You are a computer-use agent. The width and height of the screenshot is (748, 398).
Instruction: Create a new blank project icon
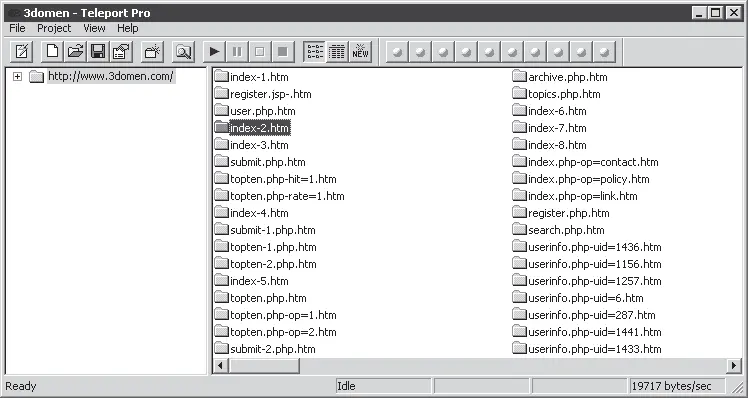click(x=52, y=52)
